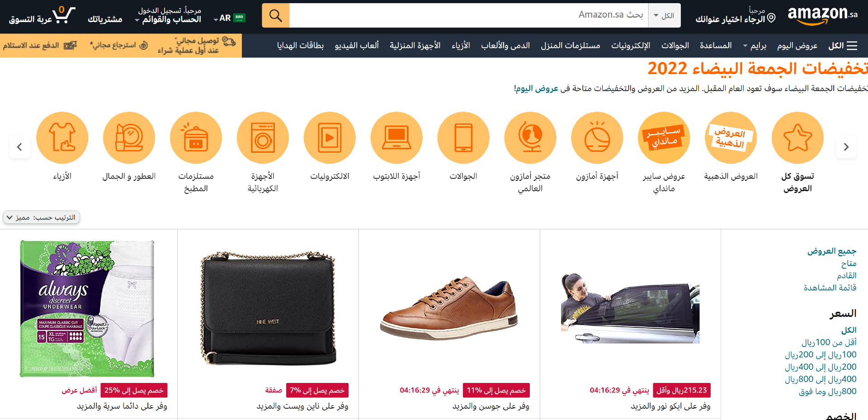This screenshot has width=868, height=420.
Task: Click the search magnifier button
Action: pyautogui.click(x=276, y=16)
